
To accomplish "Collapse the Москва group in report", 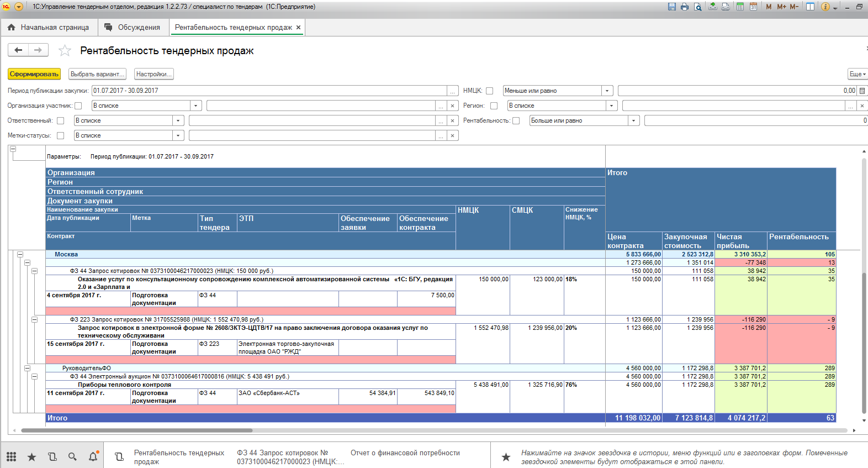I will click(x=20, y=255).
